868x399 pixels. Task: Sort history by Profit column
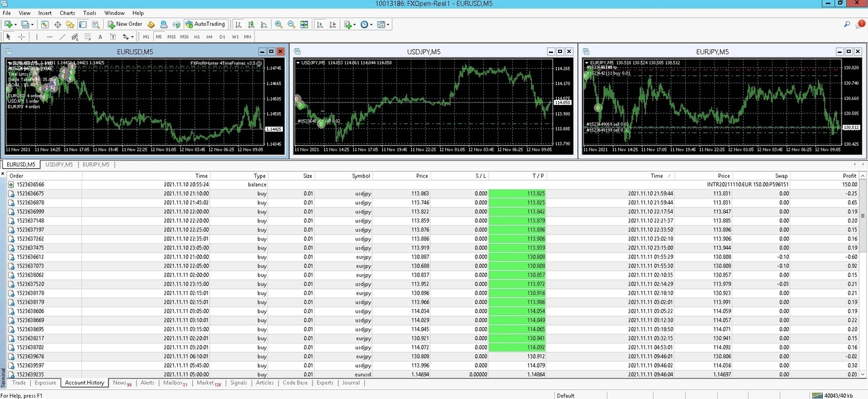click(x=849, y=175)
